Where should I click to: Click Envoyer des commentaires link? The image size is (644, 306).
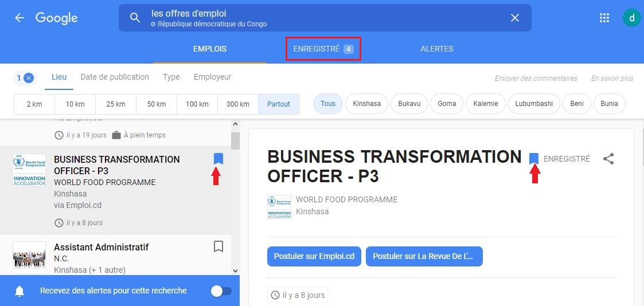pos(536,79)
